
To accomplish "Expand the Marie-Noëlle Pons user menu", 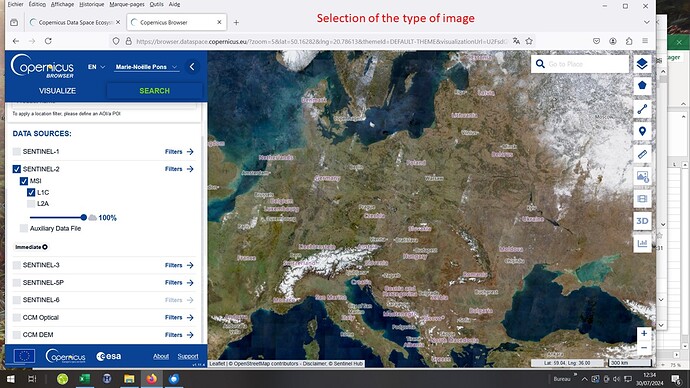I will (146, 67).
